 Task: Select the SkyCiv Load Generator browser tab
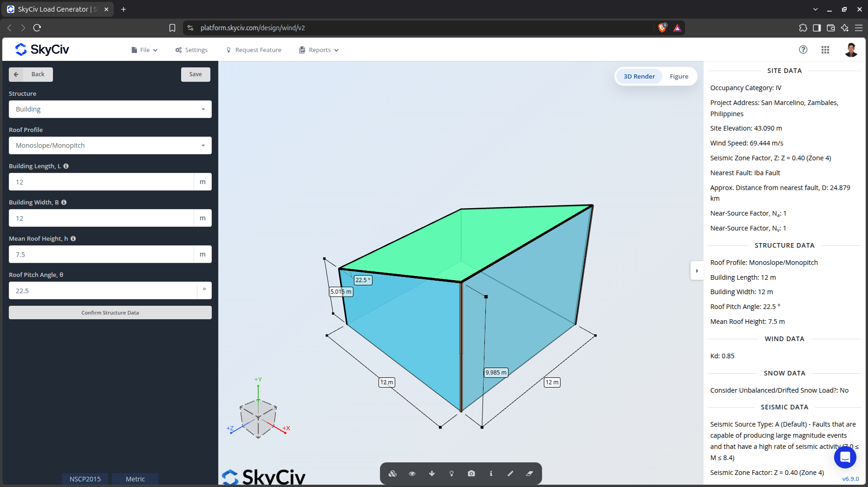[58, 9]
